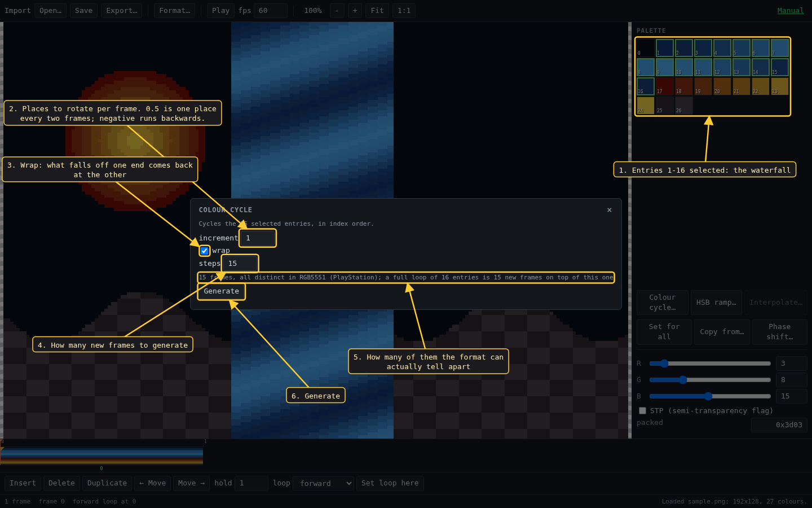Play the animation
The width and height of the screenshot is (812, 508).
click(x=220, y=11)
